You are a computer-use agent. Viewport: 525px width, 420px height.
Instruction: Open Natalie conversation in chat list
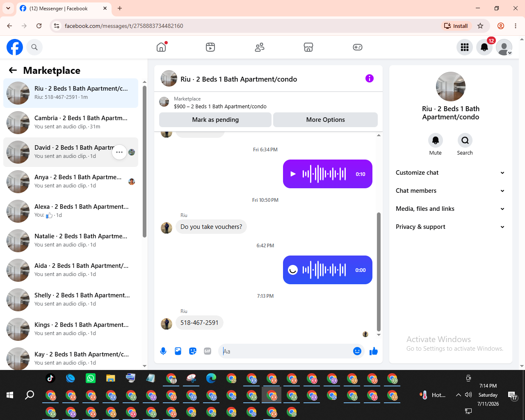pyautogui.click(x=71, y=241)
